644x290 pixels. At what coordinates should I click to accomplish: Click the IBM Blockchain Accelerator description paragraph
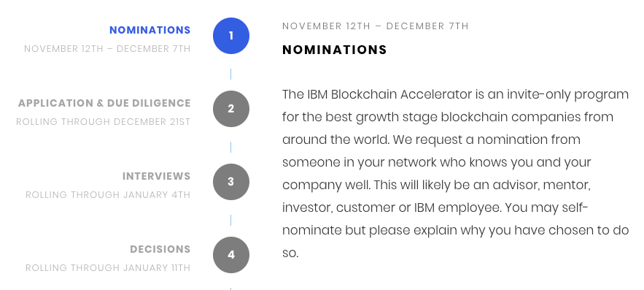click(456, 173)
